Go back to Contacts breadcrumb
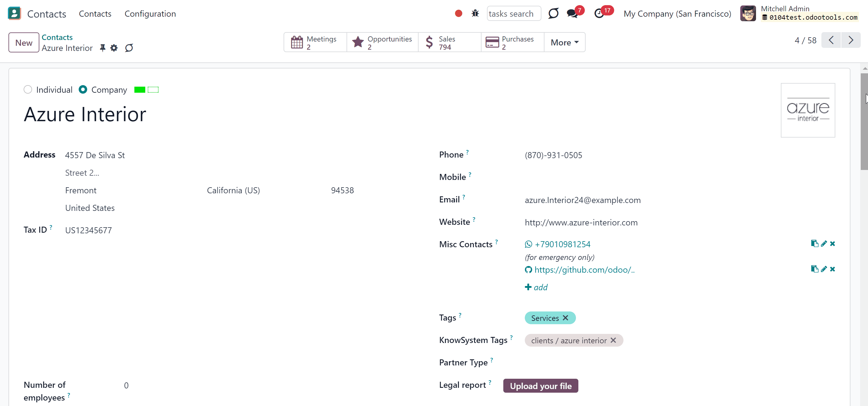Image resolution: width=868 pixels, height=406 pixels. (x=57, y=37)
